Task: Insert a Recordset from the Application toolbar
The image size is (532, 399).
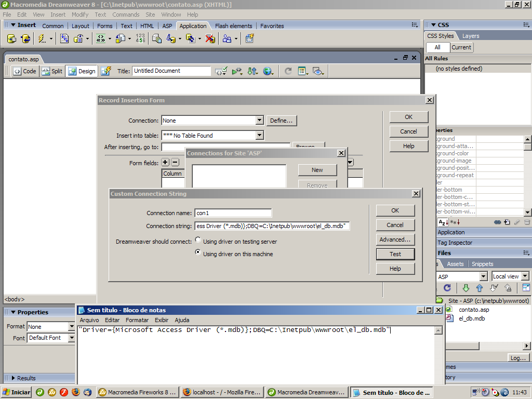Action: (x=11, y=38)
